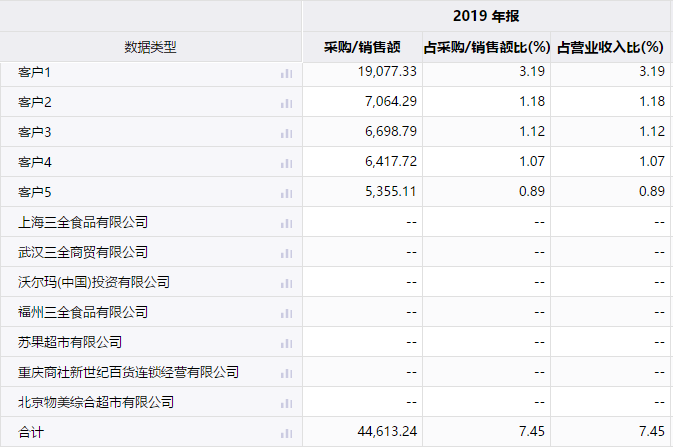Open chart icon for 北京物美综合超市有限公司
This screenshot has width=673, height=447.
tap(287, 403)
